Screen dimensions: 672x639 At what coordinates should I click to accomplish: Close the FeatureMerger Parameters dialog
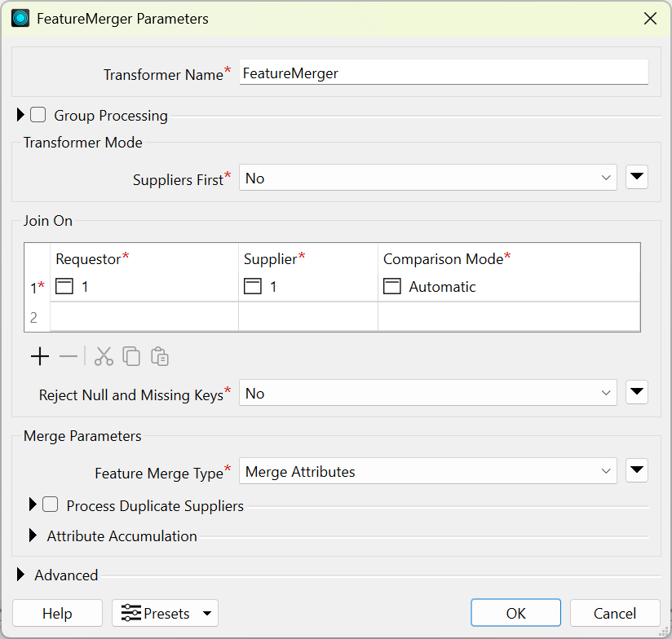coord(650,19)
